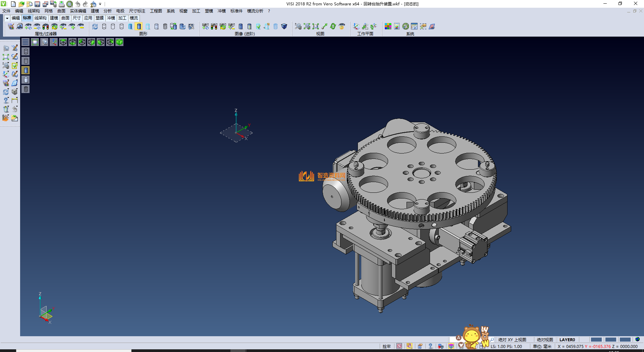The height and width of the screenshot is (352, 644).
Task: Click the LAYER0 label in status bar
Action: (567, 340)
